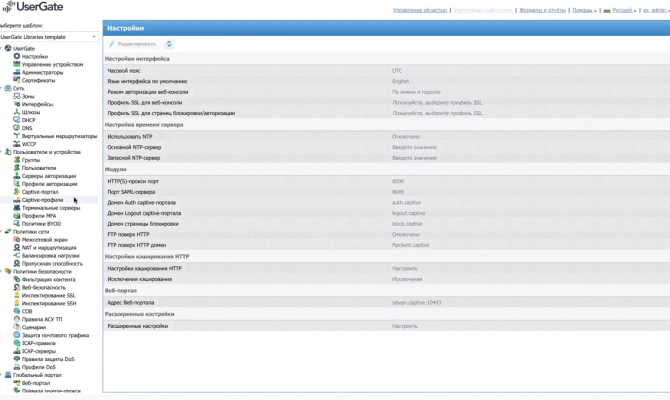Open Журналы и отчёты link
The image size is (670, 400).
pos(542,10)
